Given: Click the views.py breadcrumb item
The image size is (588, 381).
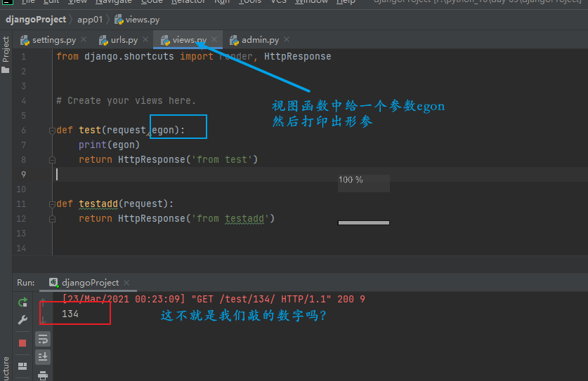Looking at the screenshot, I should pyautogui.click(x=137, y=20).
